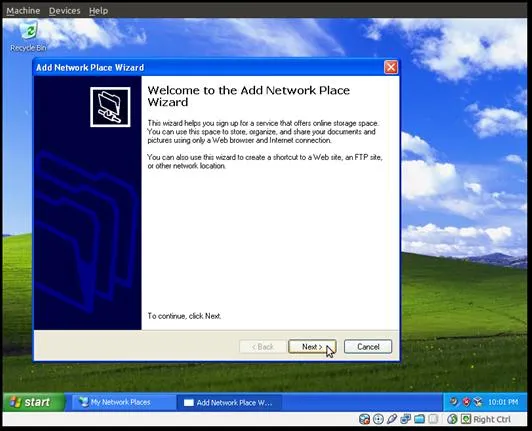Open the Windows XP start menu
Screen dimensions: 532x431
(x=33, y=402)
